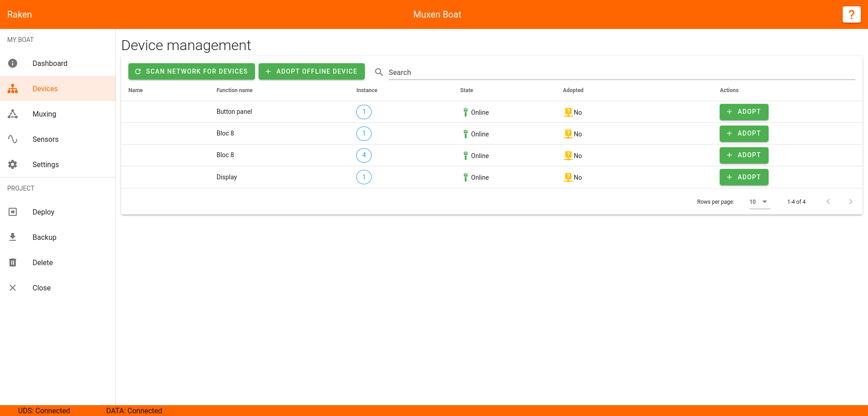Click the Devices network icon in sidebar
The height and width of the screenshot is (416, 868).
(13, 89)
